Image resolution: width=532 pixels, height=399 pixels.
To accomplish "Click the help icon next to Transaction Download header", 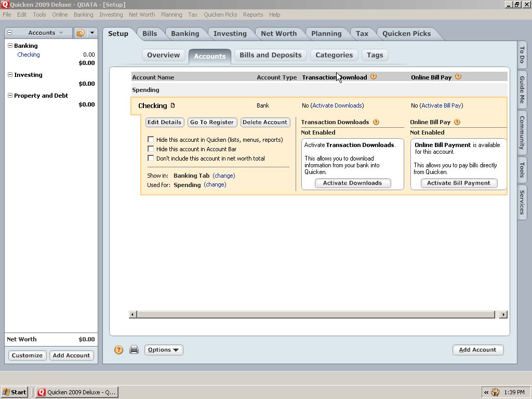I will (374, 77).
